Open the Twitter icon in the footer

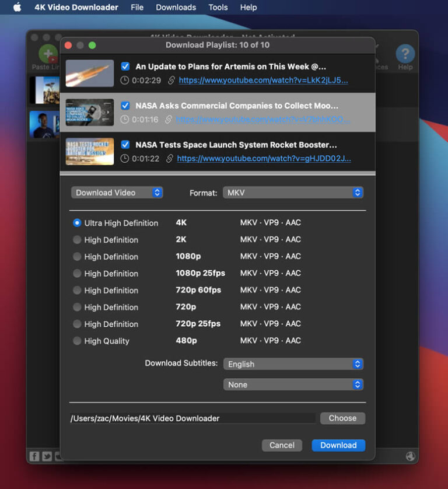47,456
